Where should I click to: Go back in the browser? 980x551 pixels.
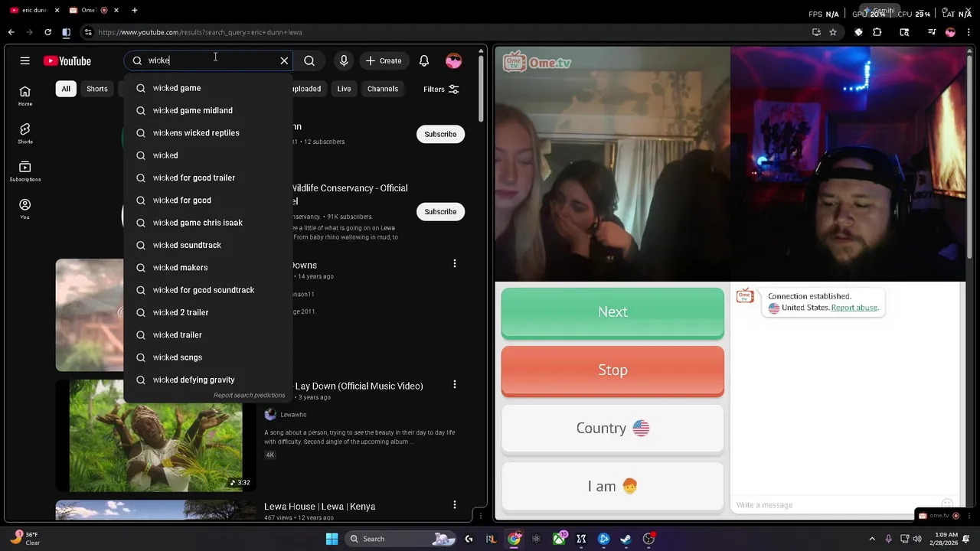tap(11, 32)
